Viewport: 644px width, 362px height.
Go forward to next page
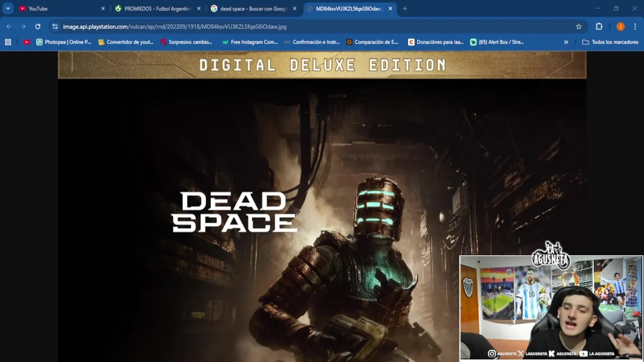click(23, 27)
